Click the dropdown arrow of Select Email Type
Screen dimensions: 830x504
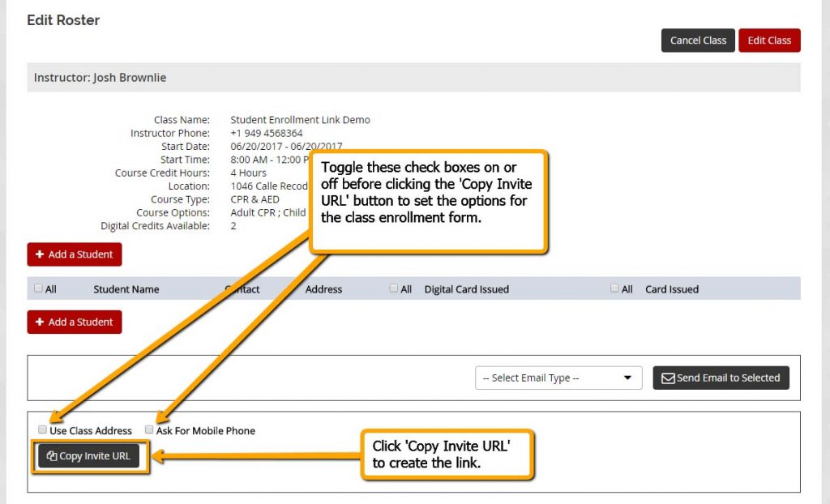[x=627, y=378]
